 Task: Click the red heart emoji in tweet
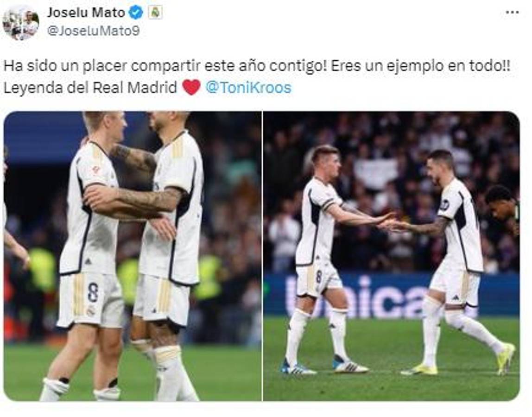point(191,88)
